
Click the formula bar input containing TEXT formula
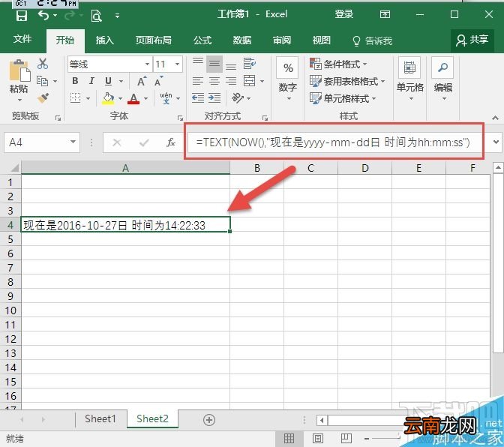pos(334,142)
